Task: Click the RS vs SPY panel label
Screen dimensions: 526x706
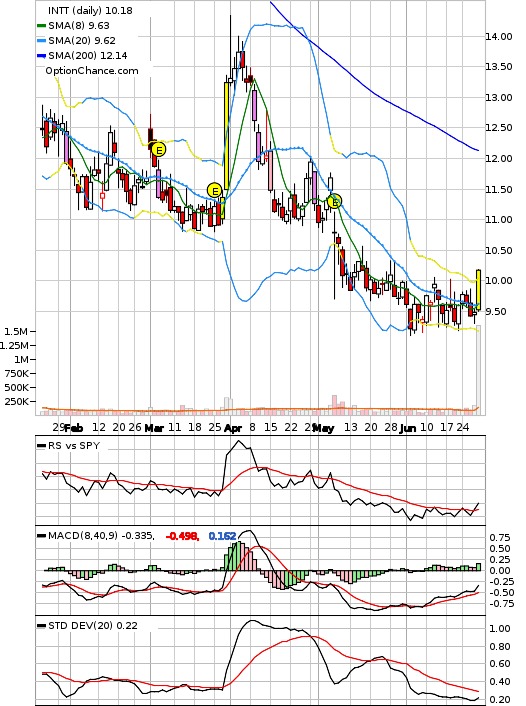Action: click(x=74, y=446)
